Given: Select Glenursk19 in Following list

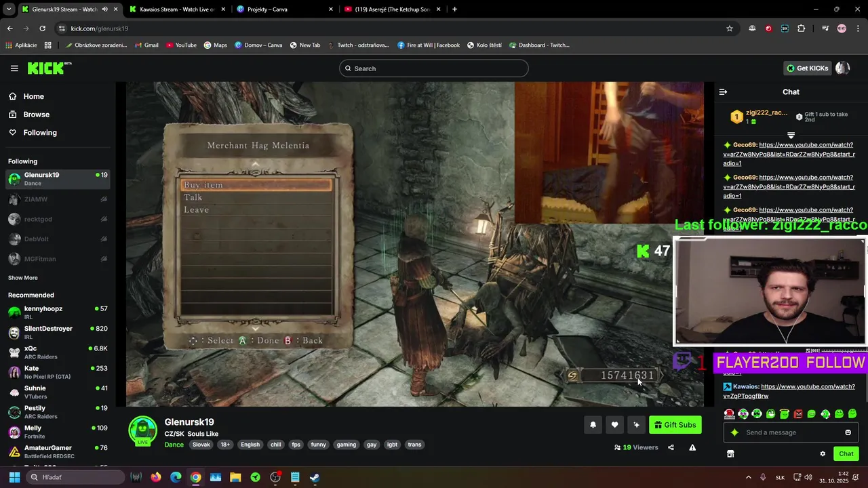Looking at the screenshot, I should click(58, 179).
